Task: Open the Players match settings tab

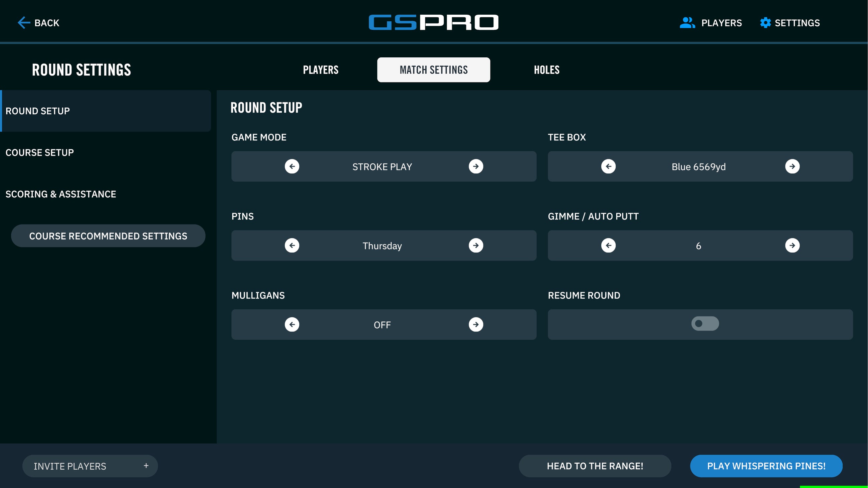Action: click(320, 70)
